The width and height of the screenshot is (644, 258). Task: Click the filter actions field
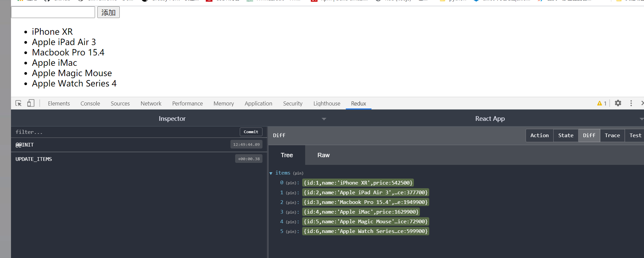(x=125, y=132)
